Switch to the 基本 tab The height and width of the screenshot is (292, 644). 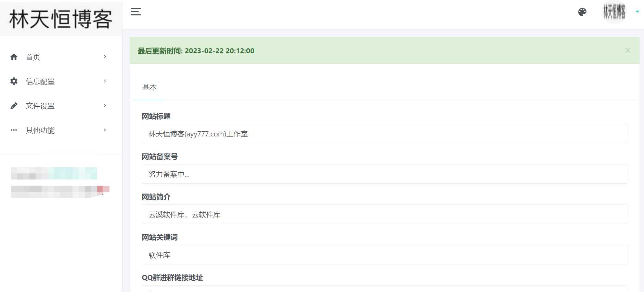tap(150, 88)
